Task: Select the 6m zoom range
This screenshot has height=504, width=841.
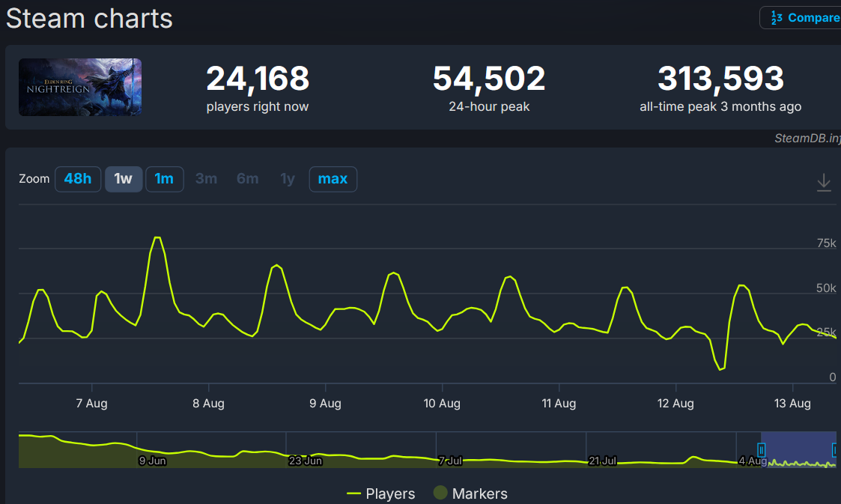Action: [247, 178]
